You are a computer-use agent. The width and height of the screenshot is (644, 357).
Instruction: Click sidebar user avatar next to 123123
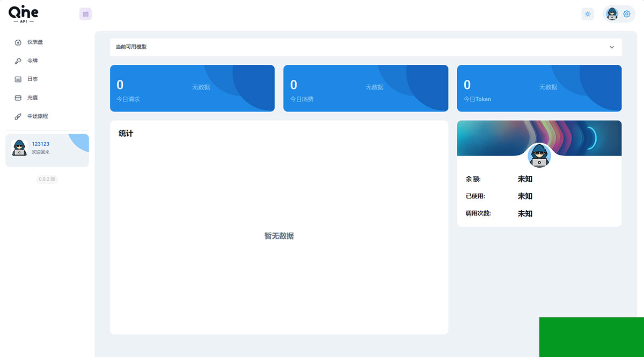point(19,148)
